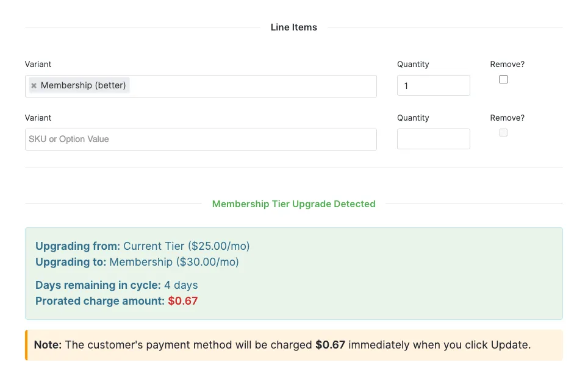Click the first Quantity label
Viewport: 588px width, 379px height.
coord(413,64)
